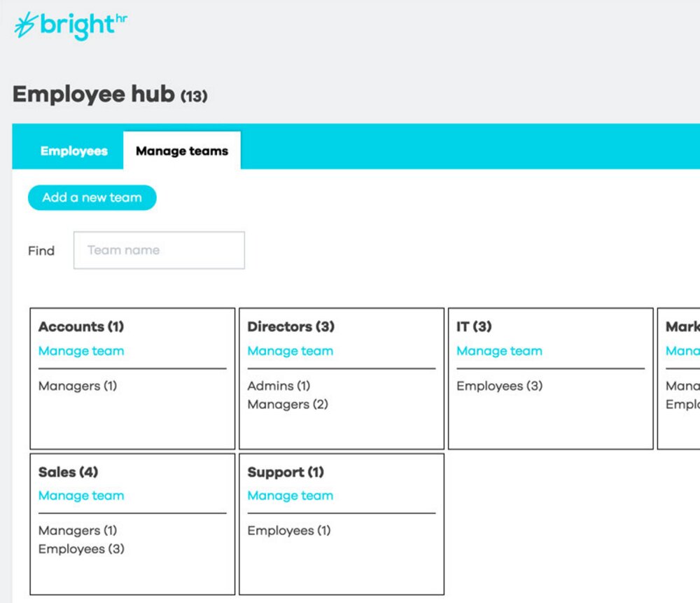Open Manage team for IT

coord(499,351)
